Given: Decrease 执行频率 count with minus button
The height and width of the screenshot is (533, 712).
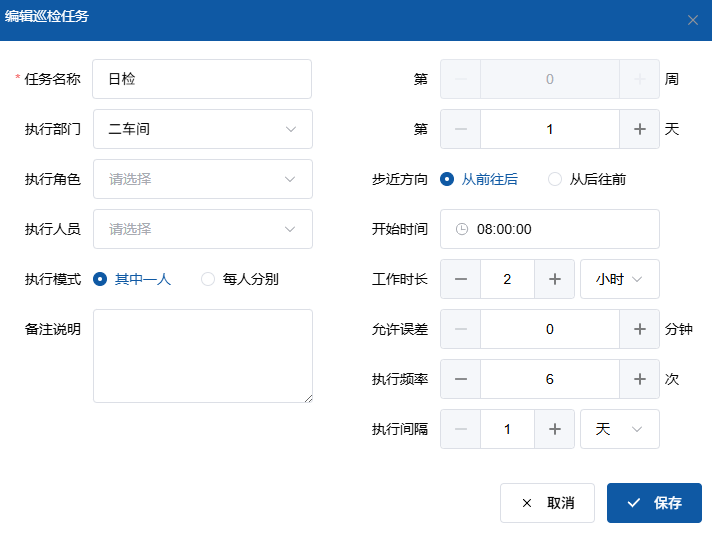Looking at the screenshot, I should coord(461,379).
